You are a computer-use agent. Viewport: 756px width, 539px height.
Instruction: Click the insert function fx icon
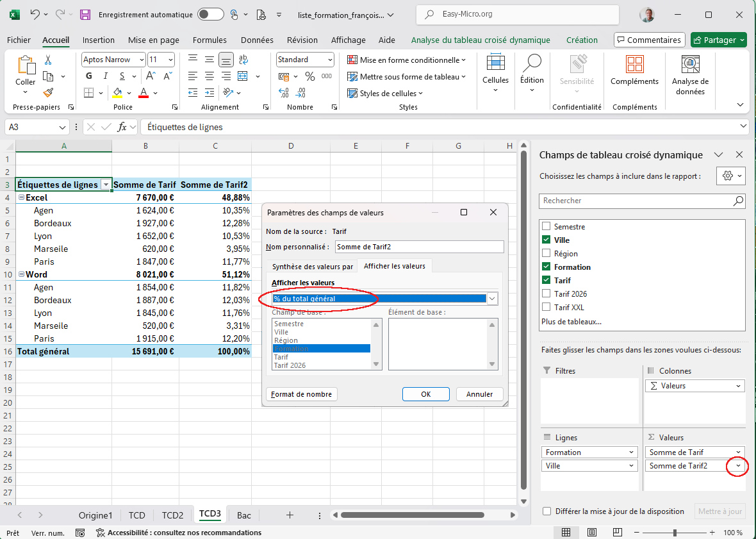coord(122,127)
